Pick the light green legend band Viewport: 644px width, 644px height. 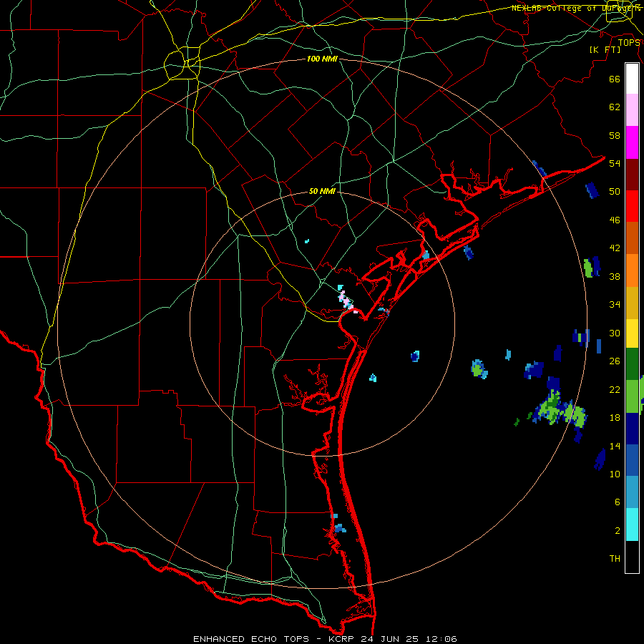point(632,396)
